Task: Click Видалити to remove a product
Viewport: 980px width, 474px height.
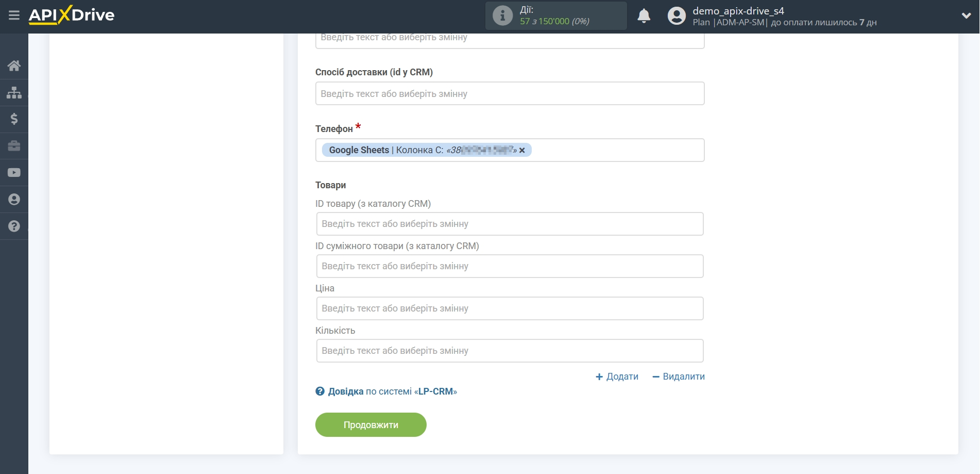Action: click(x=678, y=377)
